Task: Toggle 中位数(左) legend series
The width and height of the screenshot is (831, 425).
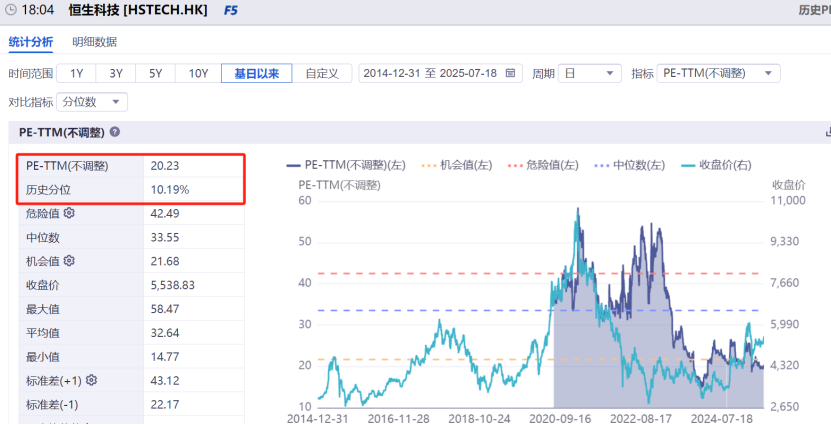Action: coord(630,165)
